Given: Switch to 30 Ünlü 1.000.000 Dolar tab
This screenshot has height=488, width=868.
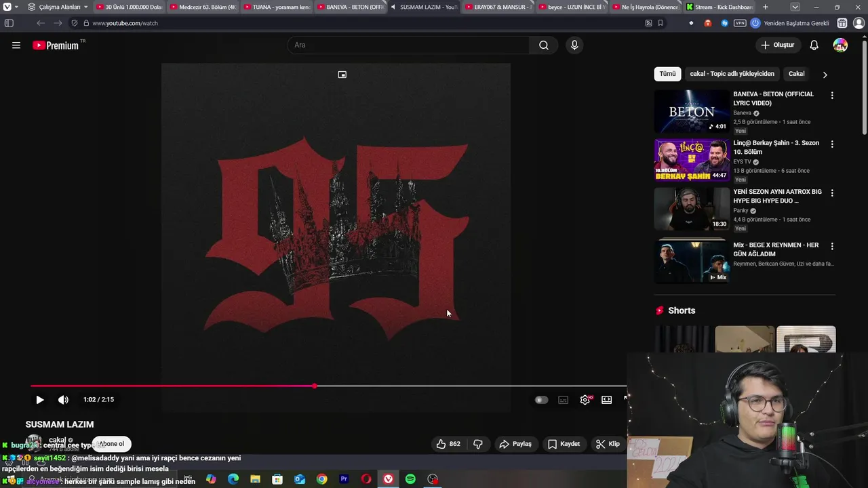Looking at the screenshot, I should [x=128, y=7].
